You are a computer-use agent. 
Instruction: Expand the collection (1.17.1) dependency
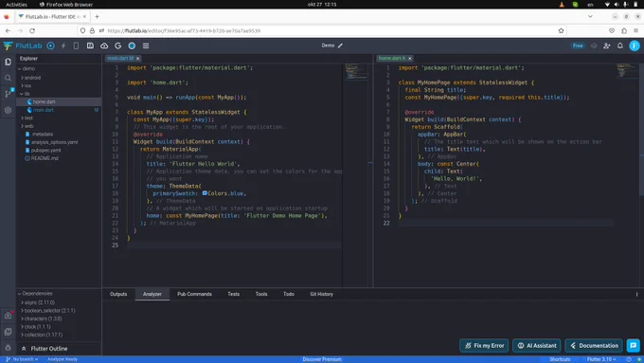click(x=22, y=335)
